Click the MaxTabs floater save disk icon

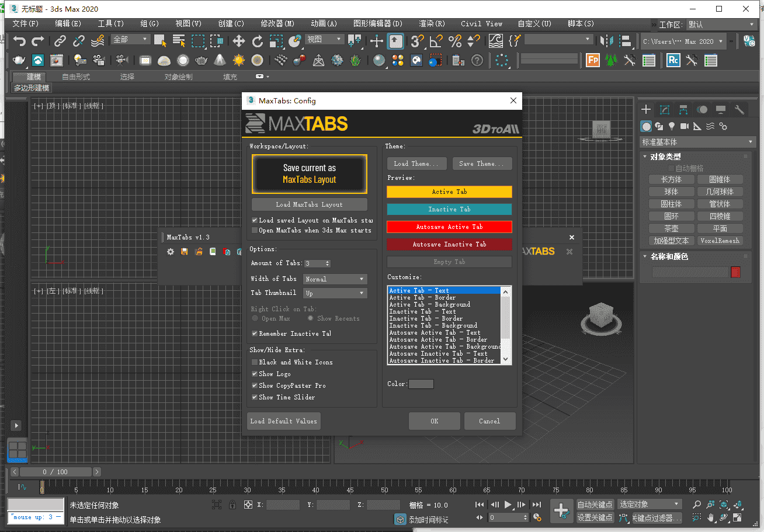185,252
